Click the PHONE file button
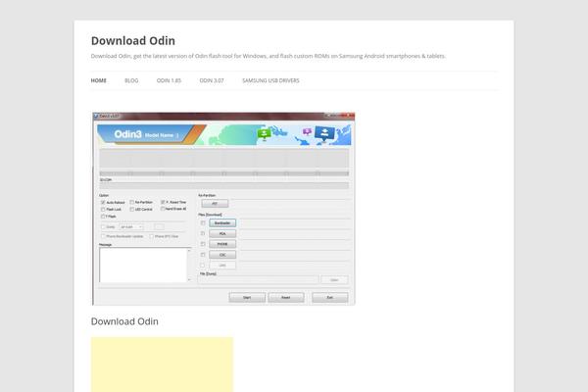 click(222, 244)
